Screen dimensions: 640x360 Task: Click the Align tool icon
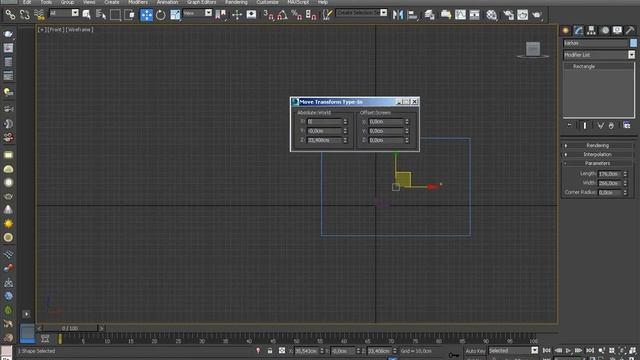click(413, 15)
